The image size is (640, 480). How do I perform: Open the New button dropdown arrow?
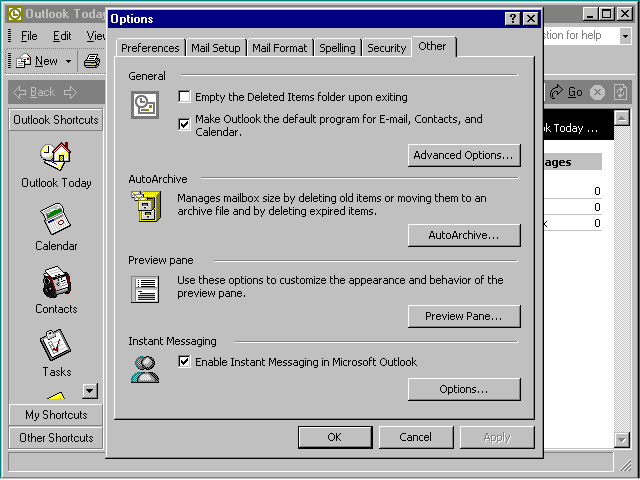pyautogui.click(x=69, y=61)
